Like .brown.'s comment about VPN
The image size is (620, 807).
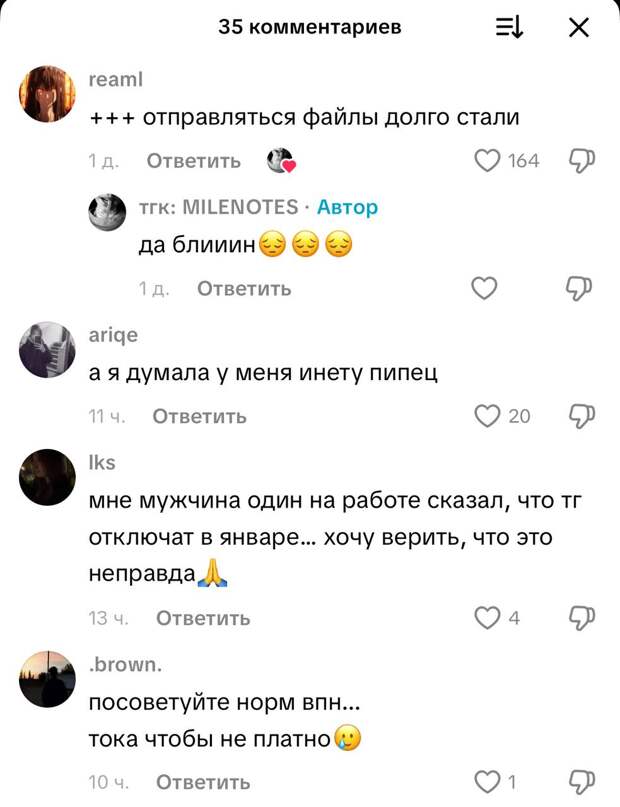487,782
